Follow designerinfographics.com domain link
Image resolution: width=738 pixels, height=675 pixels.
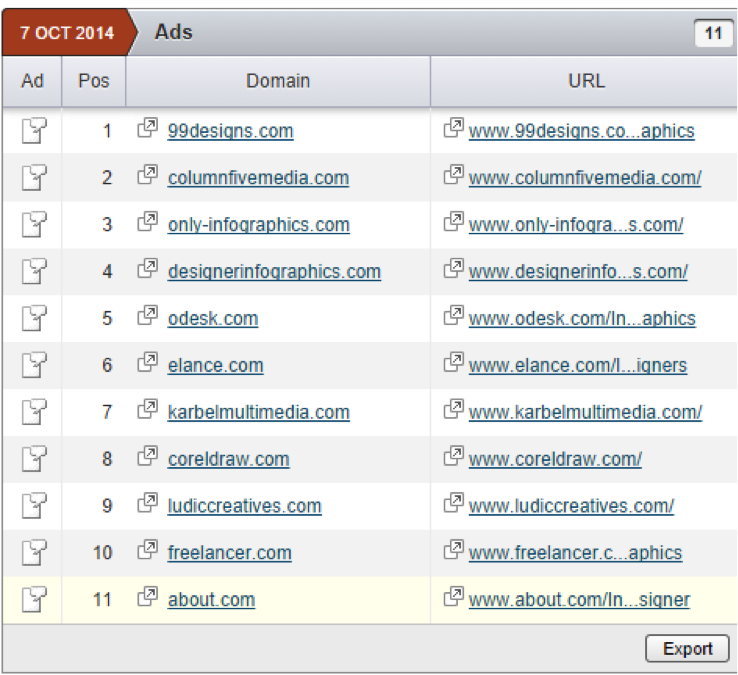(x=274, y=272)
